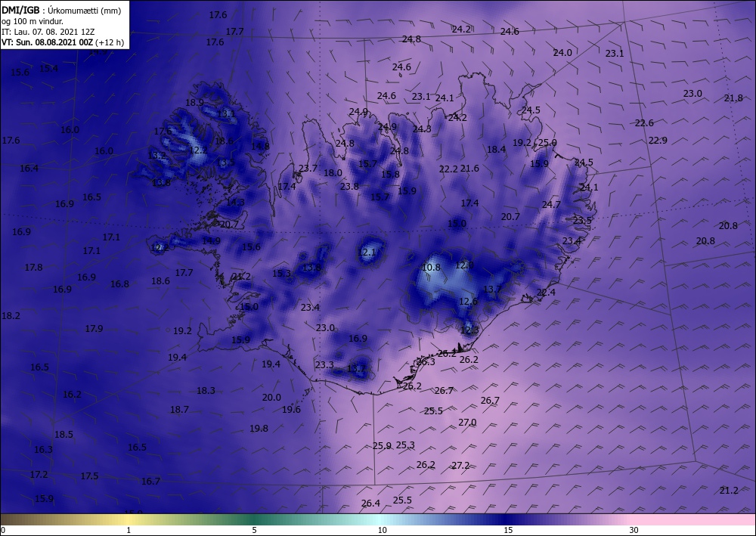Viewport: 756px width, 536px height.
Task: Click the 17.2 value in the lower left
Action: 39,474
